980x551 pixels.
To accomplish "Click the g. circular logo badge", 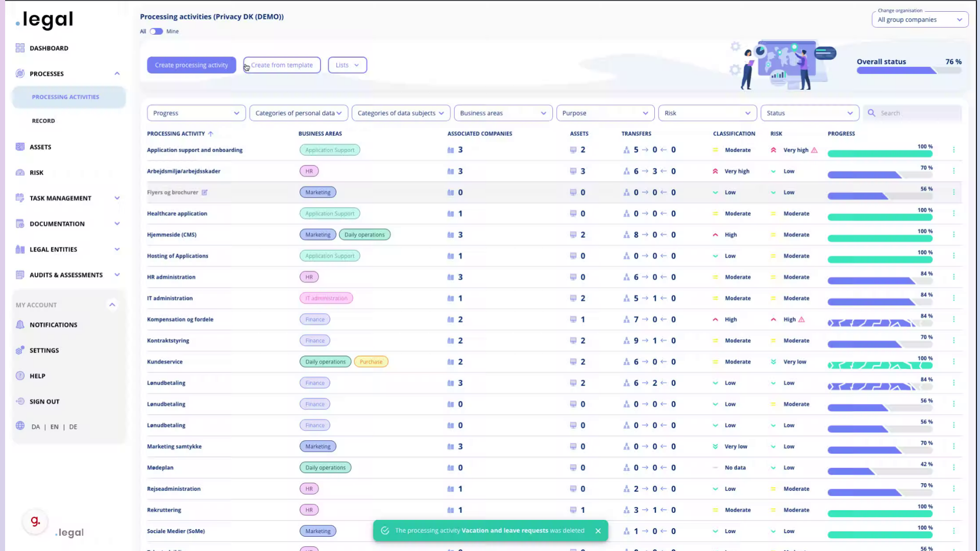I will pos(35,521).
